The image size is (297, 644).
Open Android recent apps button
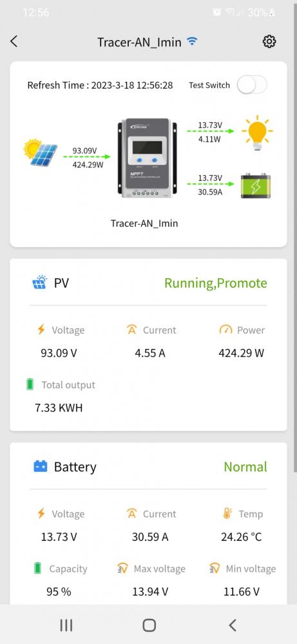click(x=66, y=625)
